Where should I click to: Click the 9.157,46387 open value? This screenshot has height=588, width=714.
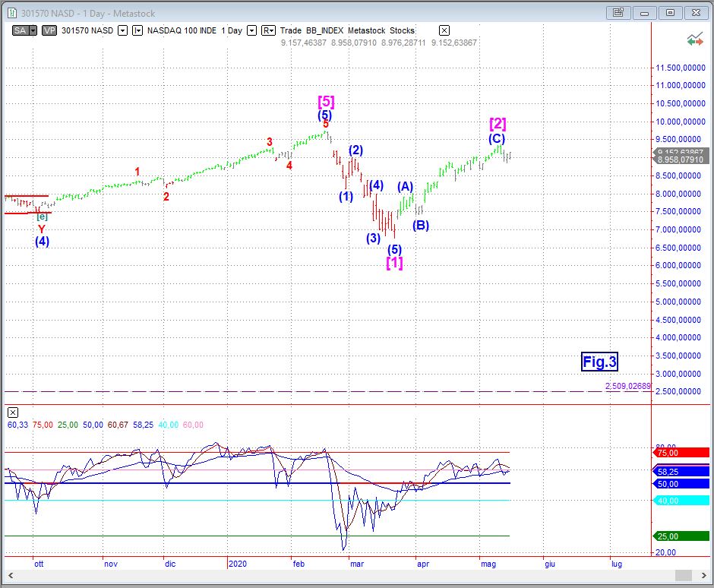tap(304, 43)
